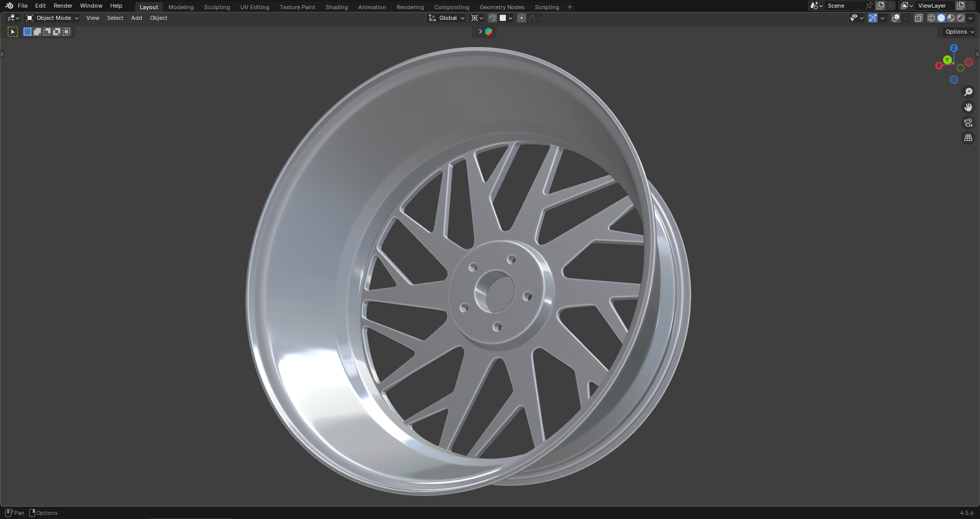The height and width of the screenshot is (519, 980).
Task: Switch to the UV Editing workspace tab
Action: point(255,7)
